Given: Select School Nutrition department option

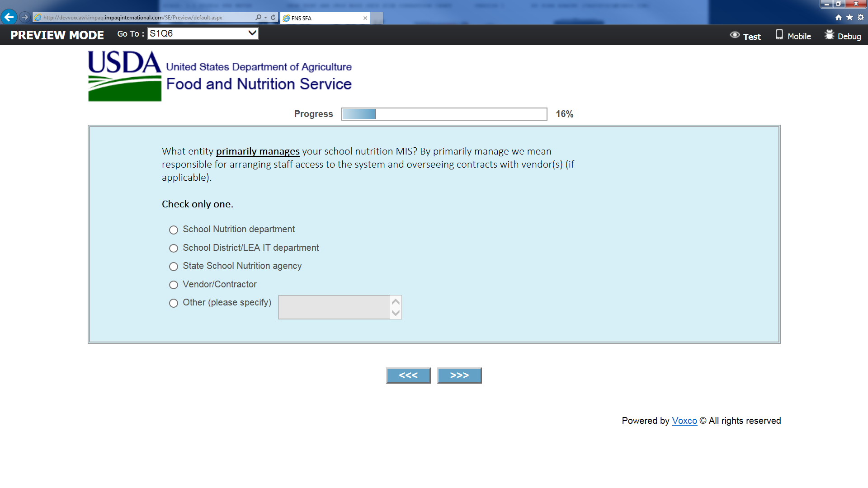Looking at the screenshot, I should (174, 230).
